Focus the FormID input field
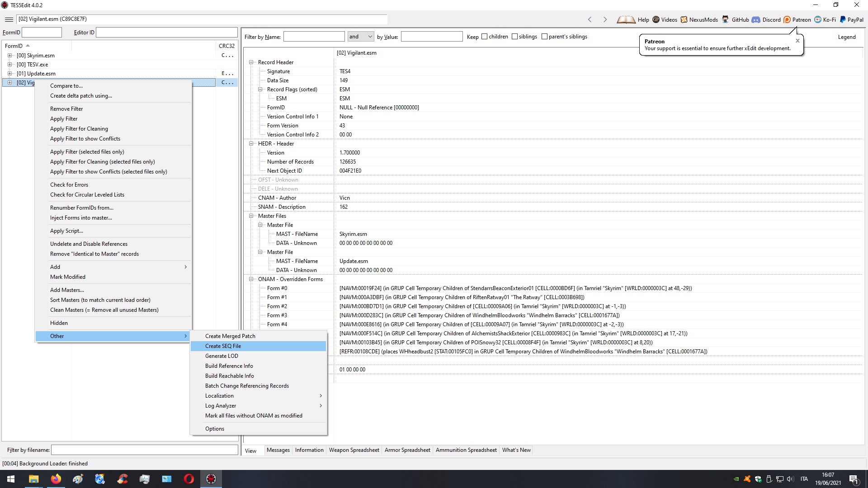The image size is (868, 488). (x=42, y=33)
